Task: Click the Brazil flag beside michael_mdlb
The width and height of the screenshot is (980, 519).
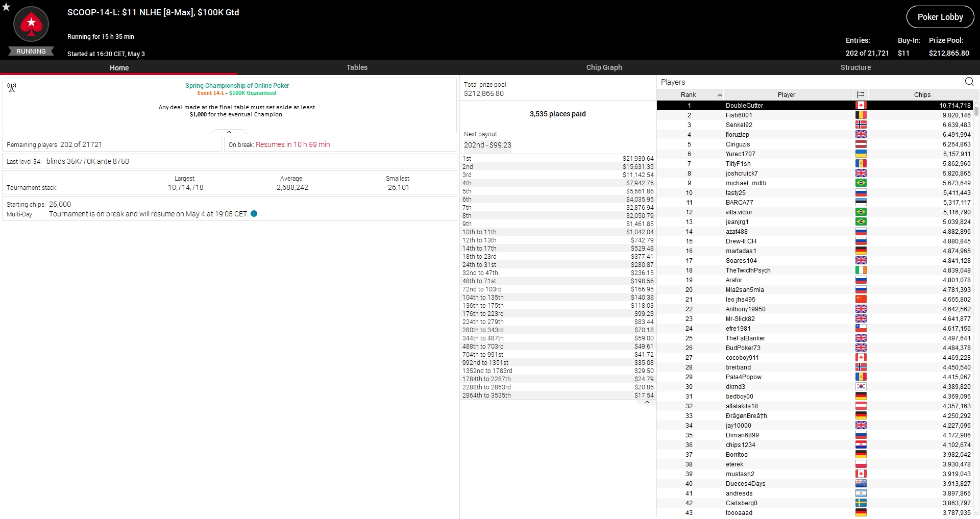Action: click(861, 183)
